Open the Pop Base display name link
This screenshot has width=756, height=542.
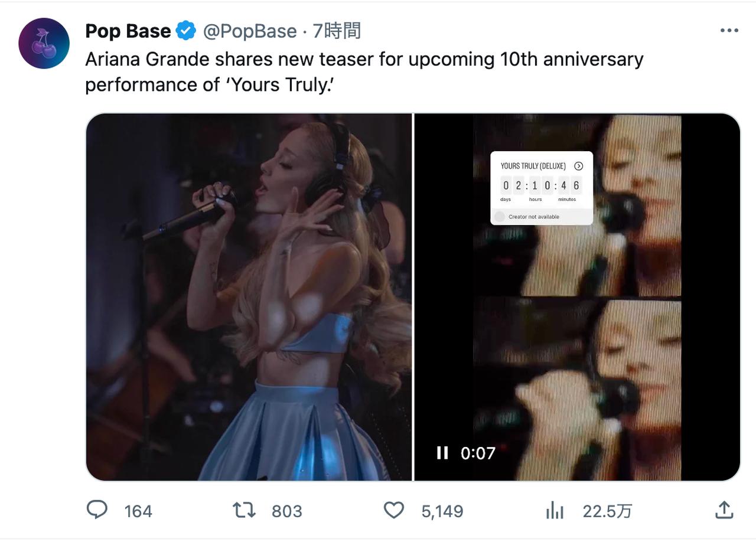tap(128, 31)
